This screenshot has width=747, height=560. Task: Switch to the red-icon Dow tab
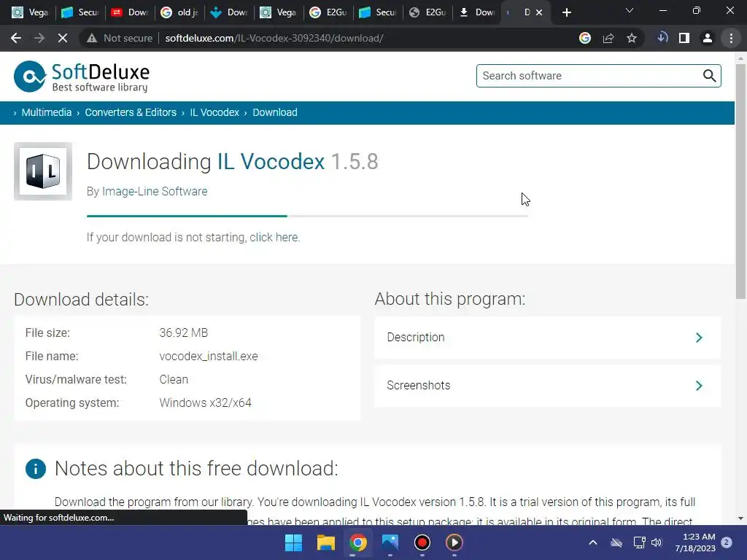[130, 12]
